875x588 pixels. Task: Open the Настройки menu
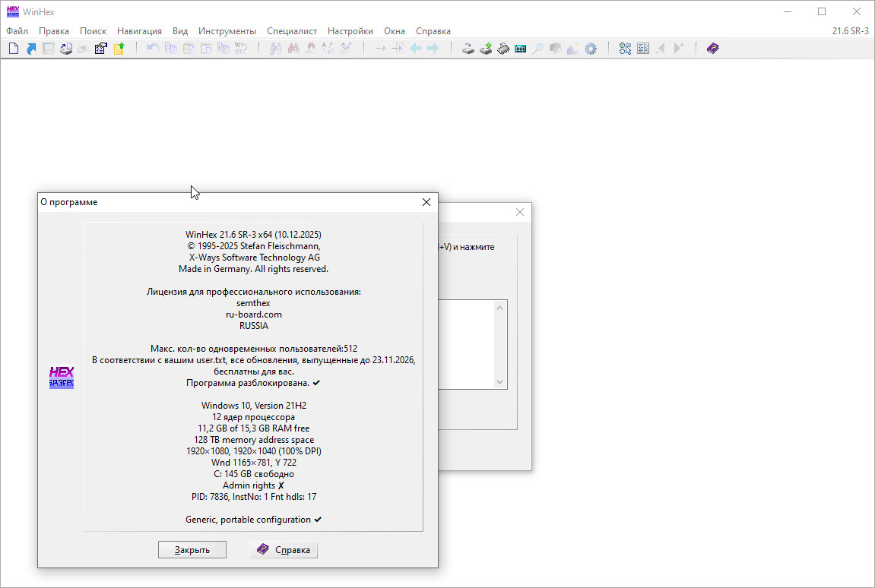(x=350, y=31)
